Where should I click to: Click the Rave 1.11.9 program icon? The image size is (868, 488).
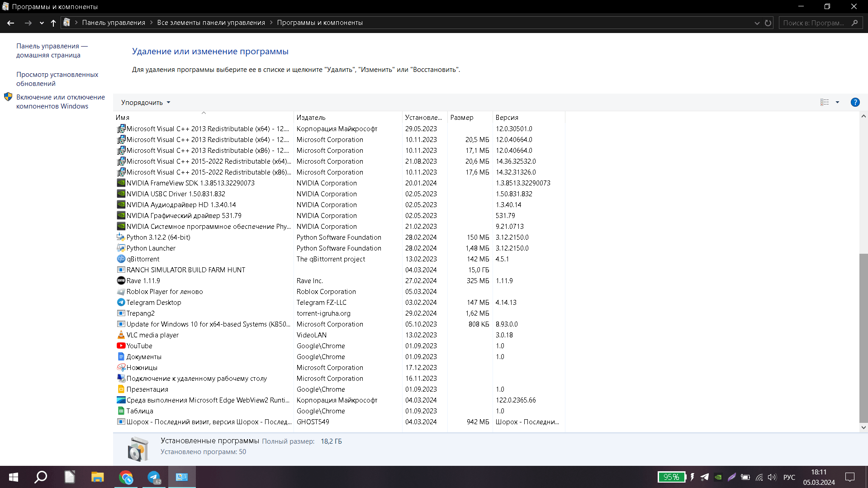click(121, 281)
